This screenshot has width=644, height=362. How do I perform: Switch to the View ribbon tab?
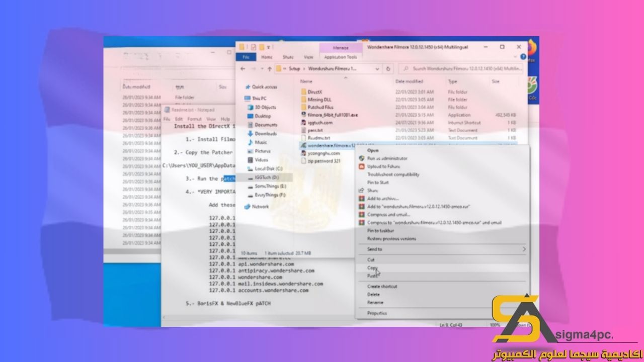click(x=308, y=57)
